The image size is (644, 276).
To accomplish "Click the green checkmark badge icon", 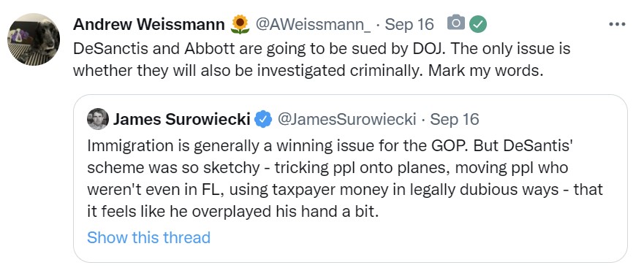I will [x=478, y=24].
